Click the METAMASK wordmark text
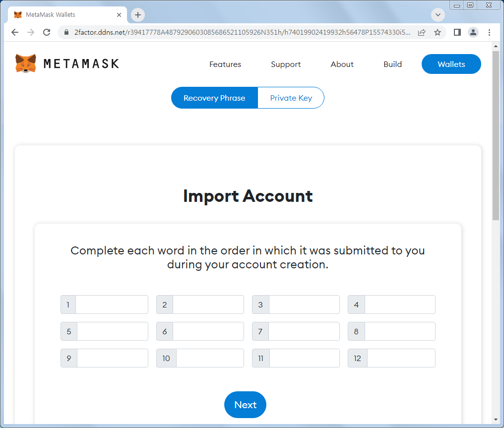Screen dimensions: 504x428 tap(81, 63)
